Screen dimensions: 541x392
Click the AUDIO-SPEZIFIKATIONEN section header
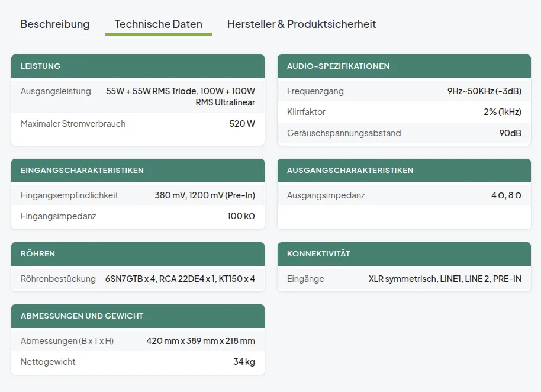click(x=404, y=66)
